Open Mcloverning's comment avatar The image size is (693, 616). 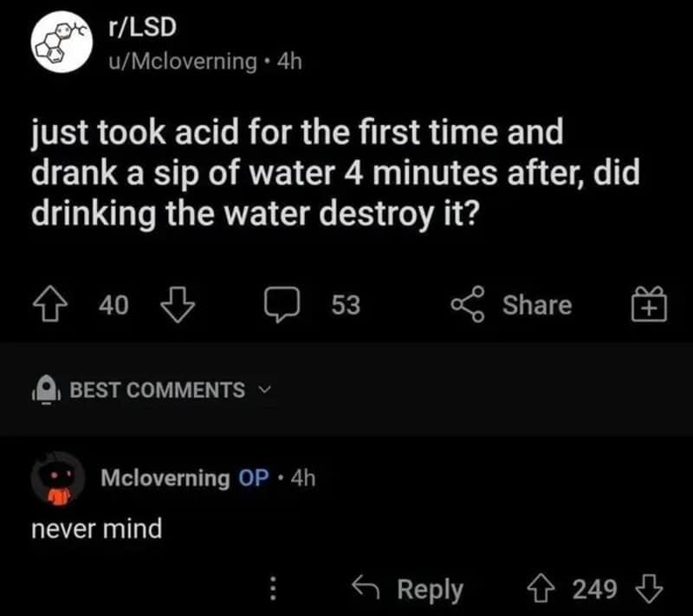pos(58,478)
